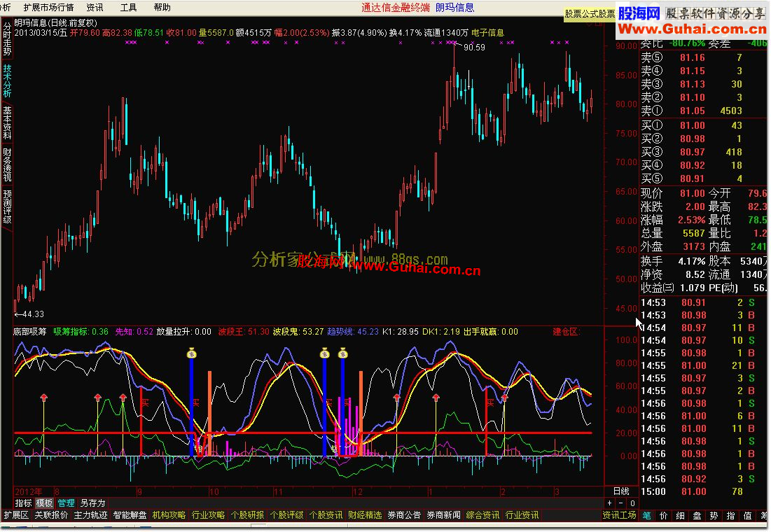Click the 朗玛信息(日线,前复权) chart title

pos(56,22)
